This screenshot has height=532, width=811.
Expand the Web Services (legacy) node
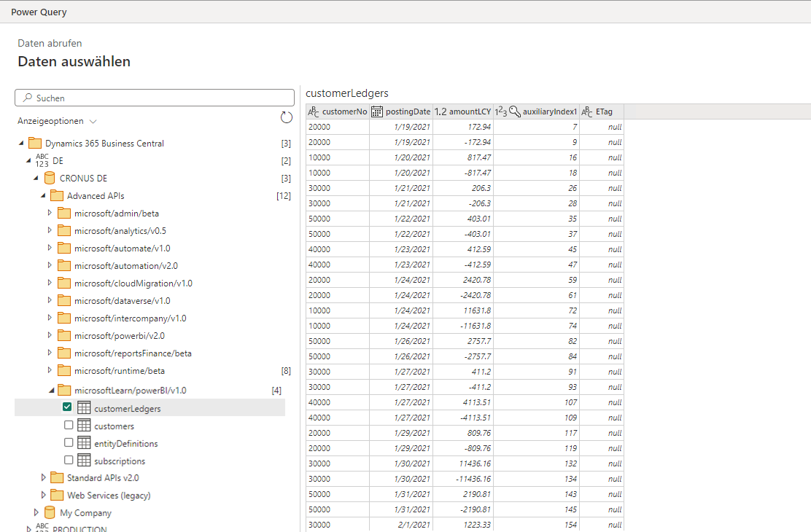43,495
